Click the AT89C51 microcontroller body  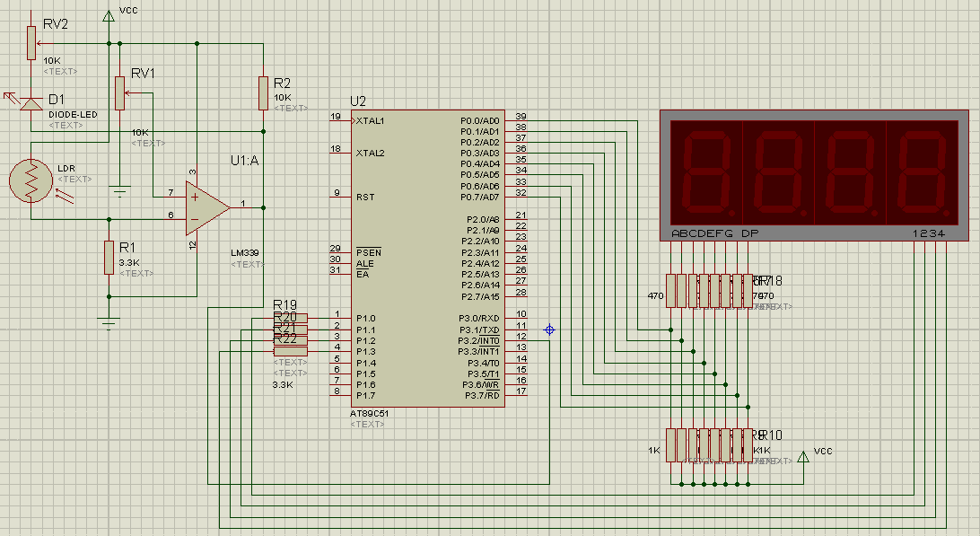[x=427, y=259]
